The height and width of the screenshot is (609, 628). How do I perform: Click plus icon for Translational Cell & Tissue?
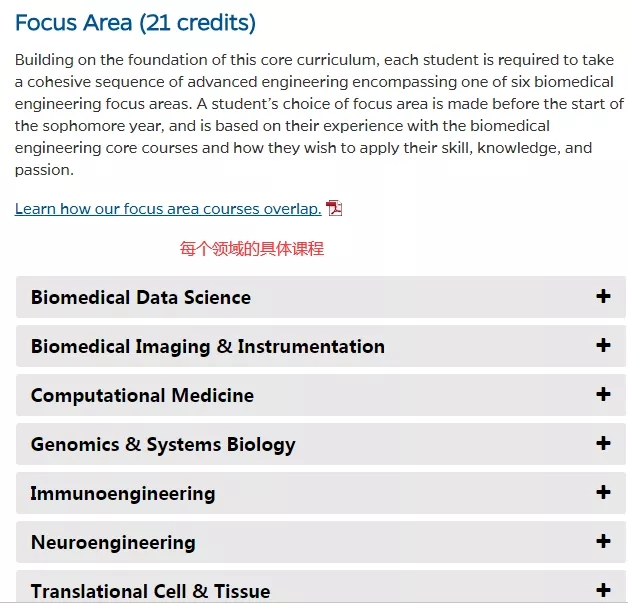(x=603, y=590)
